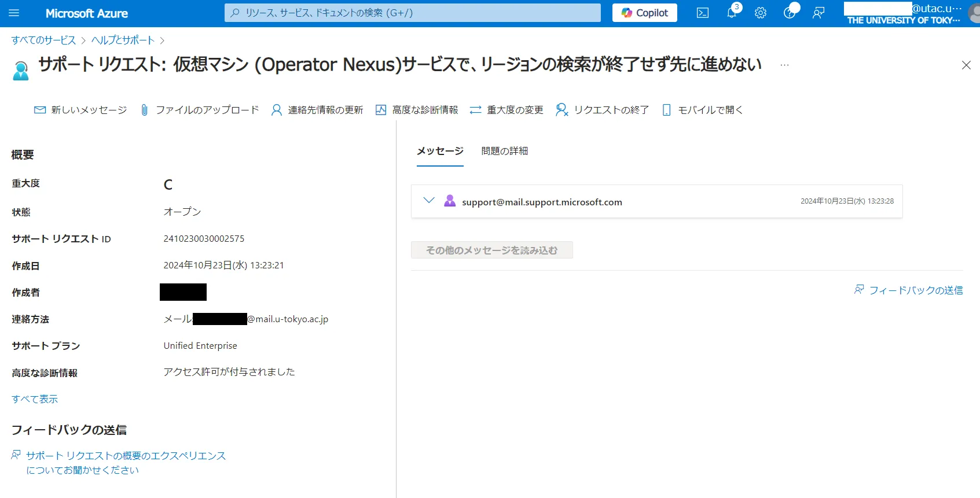Viewport: 980px width, 498px height.
Task: Select the メッセージ tab
Action: tap(440, 151)
